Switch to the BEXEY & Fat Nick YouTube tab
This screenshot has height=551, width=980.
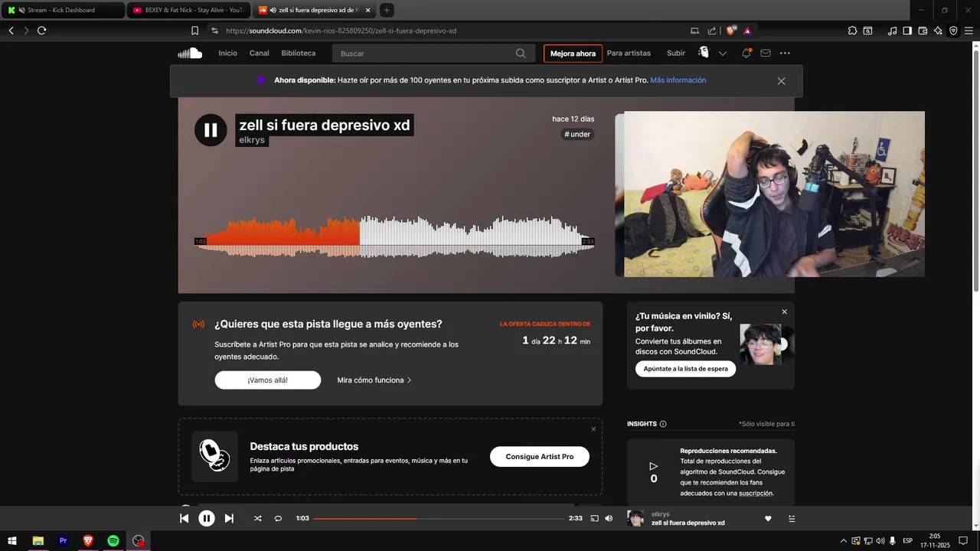(x=188, y=10)
